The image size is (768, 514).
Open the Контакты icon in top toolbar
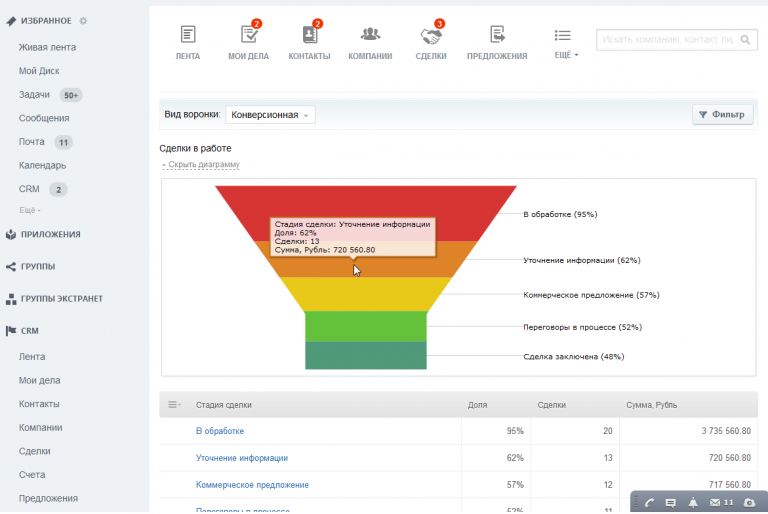point(309,37)
